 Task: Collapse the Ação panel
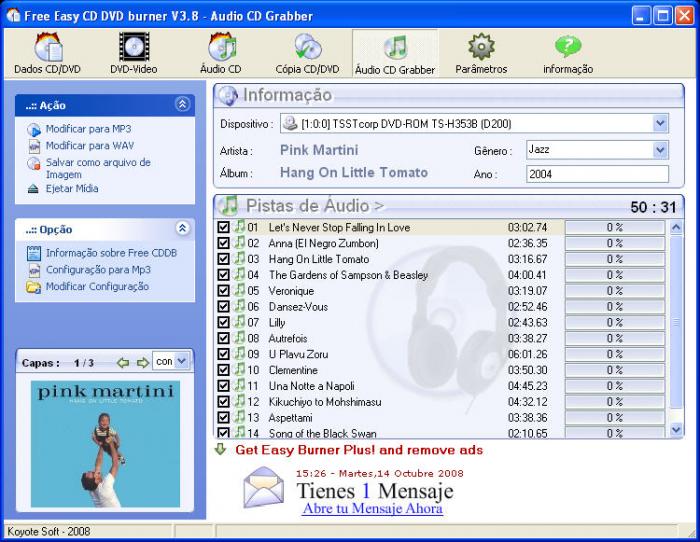point(182,104)
